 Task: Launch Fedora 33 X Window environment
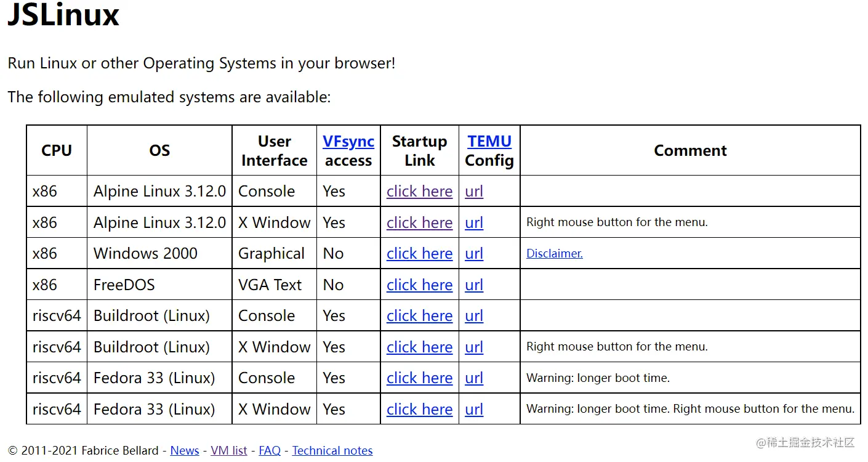(419, 409)
